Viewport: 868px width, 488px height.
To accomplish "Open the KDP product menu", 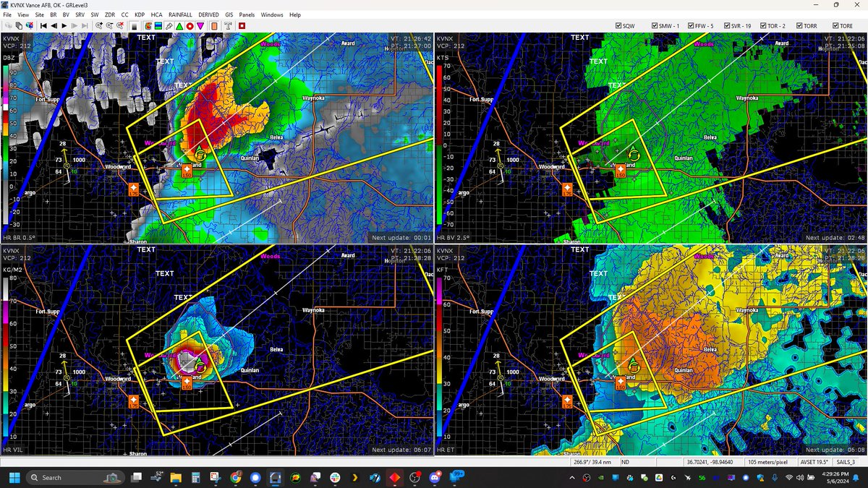I will (x=139, y=14).
